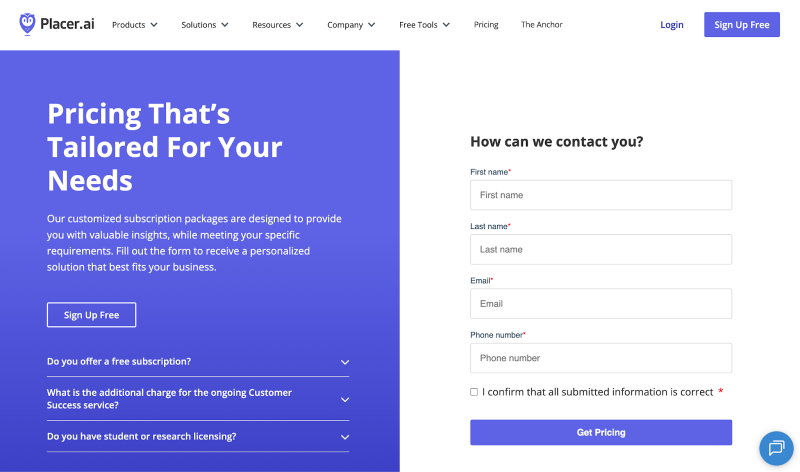800x472 pixels.
Task: Check the confirm submitted information checkbox
Action: [474, 392]
